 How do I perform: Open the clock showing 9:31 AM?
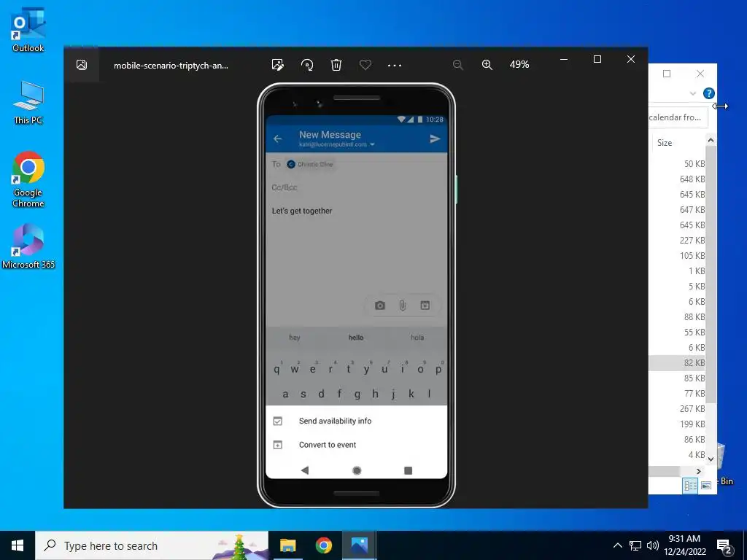point(684,545)
